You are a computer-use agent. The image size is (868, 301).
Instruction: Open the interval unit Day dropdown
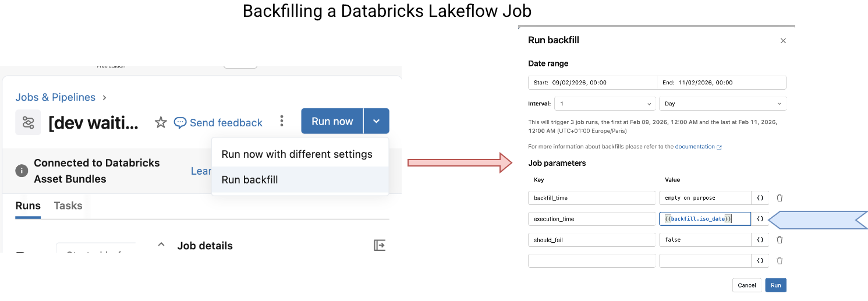722,104
